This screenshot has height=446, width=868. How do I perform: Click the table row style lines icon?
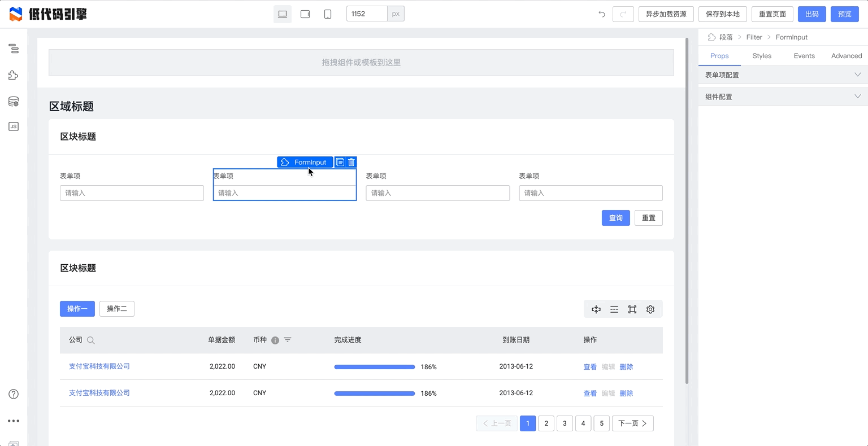coord(614,309)
